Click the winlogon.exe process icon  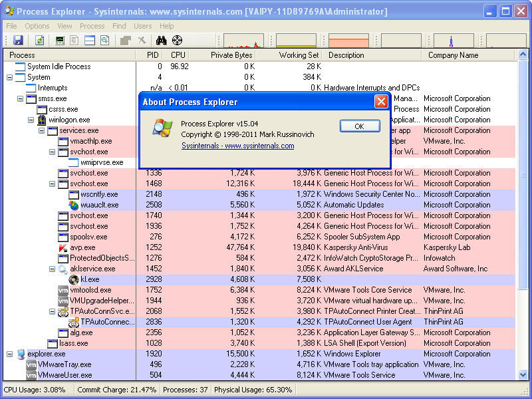tap(42, 120)
